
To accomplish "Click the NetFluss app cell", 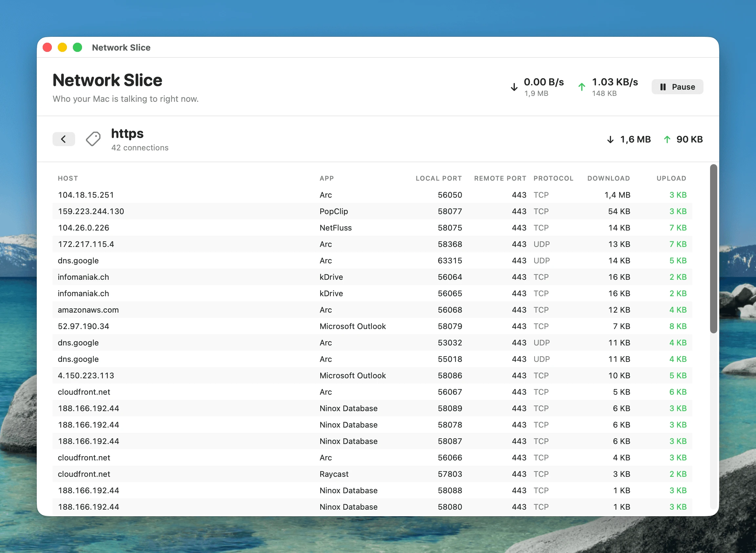I will (x=336, y=228).
